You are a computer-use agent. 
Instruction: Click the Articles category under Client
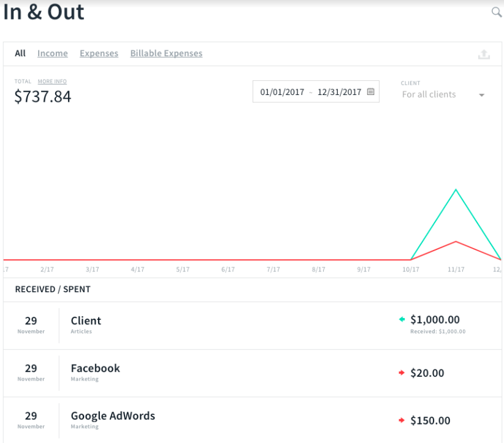[x=82, y=331]
